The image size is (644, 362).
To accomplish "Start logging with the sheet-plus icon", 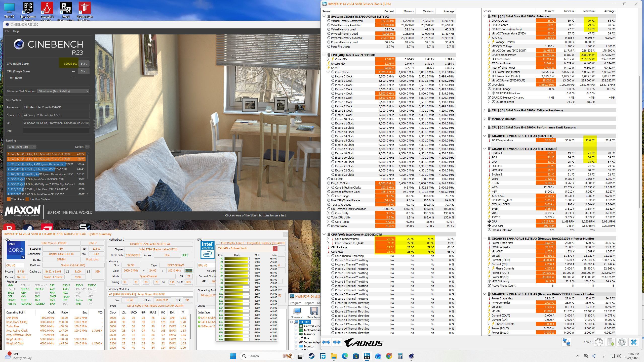I will pos(611,342).
